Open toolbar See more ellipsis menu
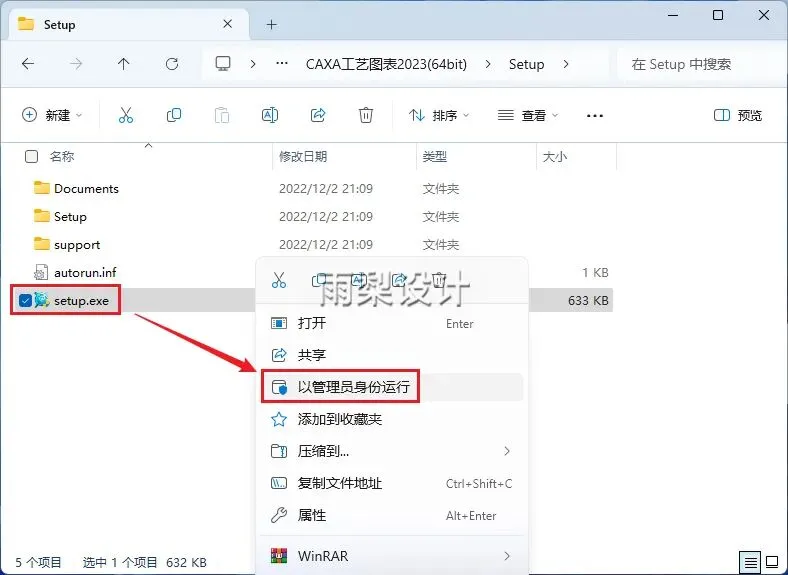Image resolution: width=788 pixels, height=575 pixels. pos(595,116)
